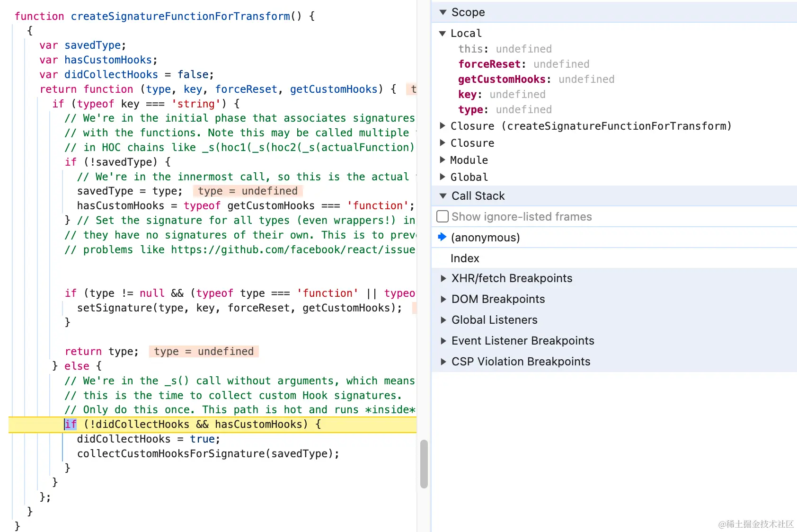Viewport: 797px width, 532px height.
Task: Click the collectCustomHooksForSignature(savedType) call
Action: pyautogui.click(x=208, y=454)
